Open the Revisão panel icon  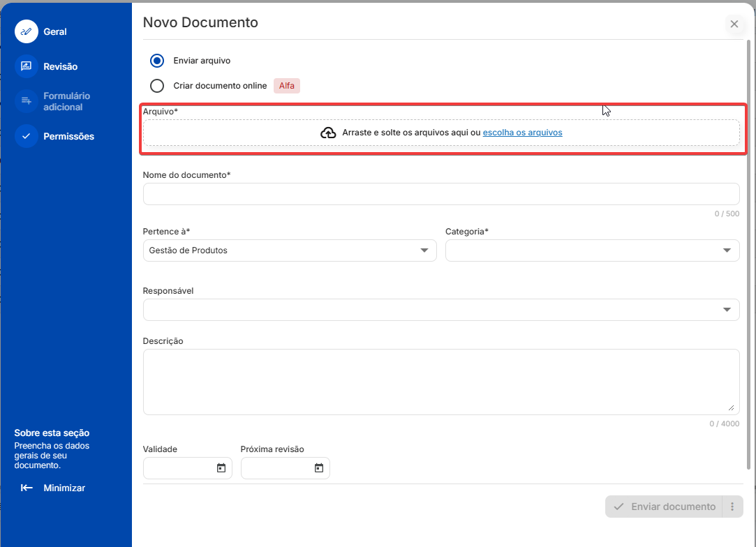[27, 66]
